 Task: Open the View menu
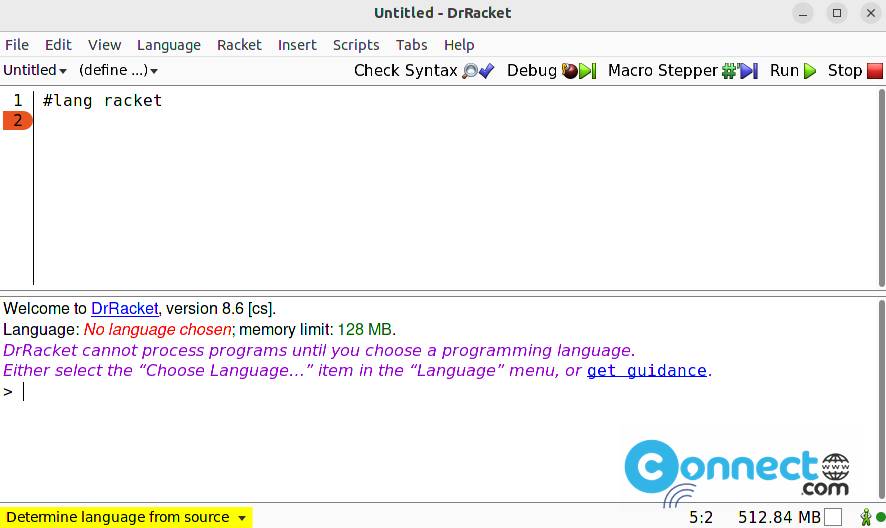[105, 45]
